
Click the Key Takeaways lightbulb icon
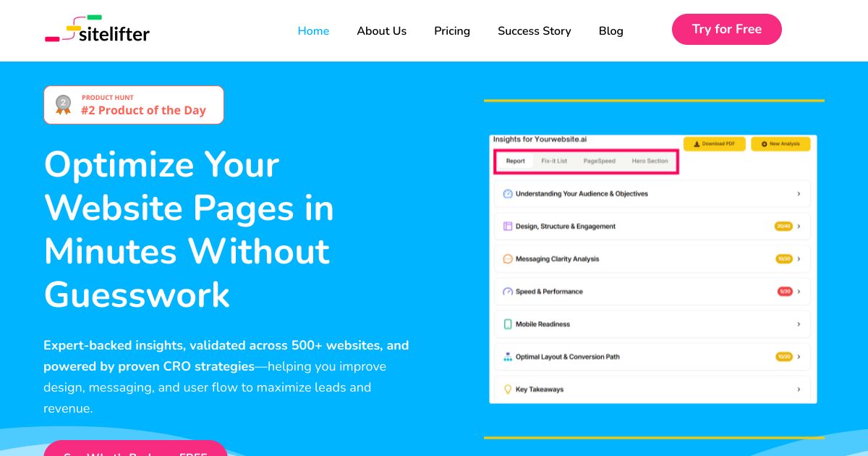[x=508, y=389]
